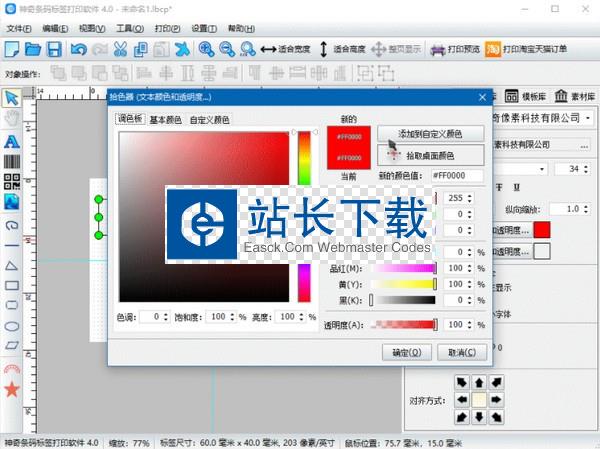Click the red text color swatch in properties

542,230
